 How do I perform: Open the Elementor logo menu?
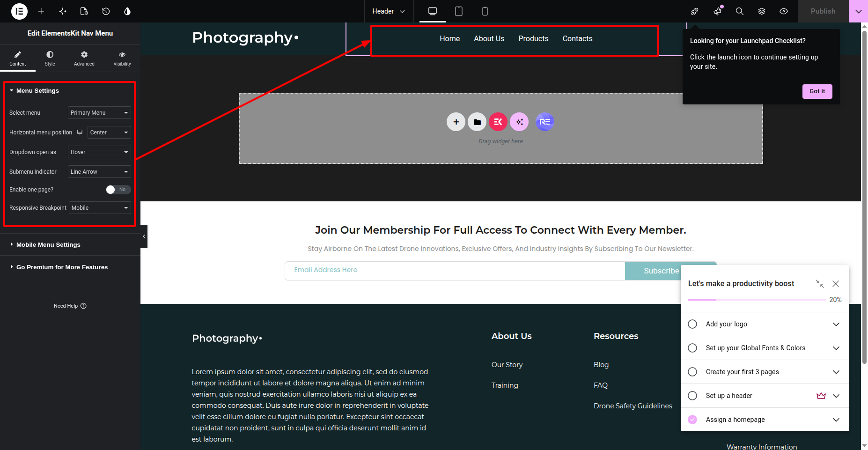coord(19,11)
